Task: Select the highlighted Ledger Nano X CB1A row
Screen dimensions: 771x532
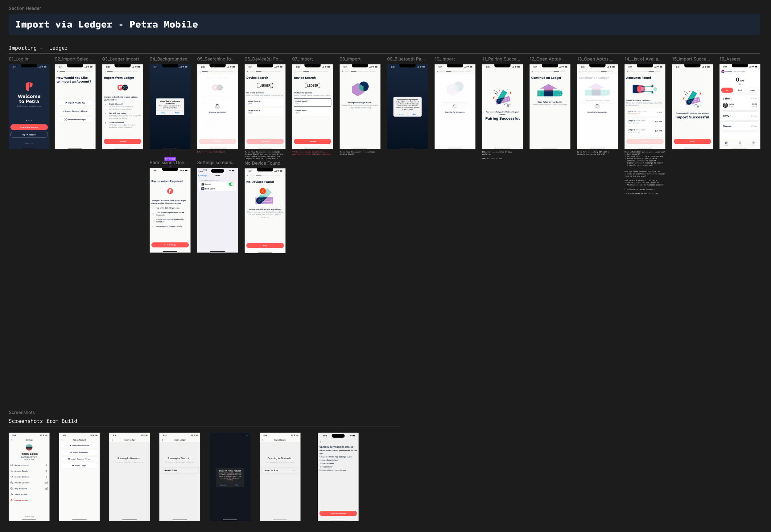Action: [x=312, y=102]
